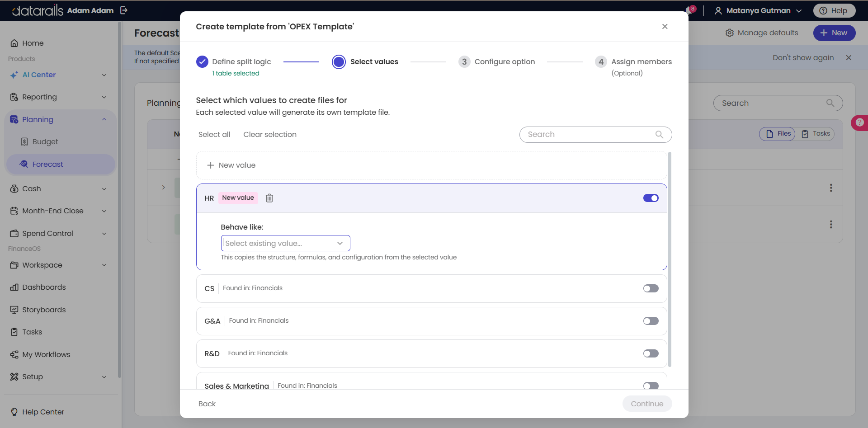The width and height of the screenshot is (868, 428).
Task: Jump to step 4 Assign members
Action: [x=633, y=62]
